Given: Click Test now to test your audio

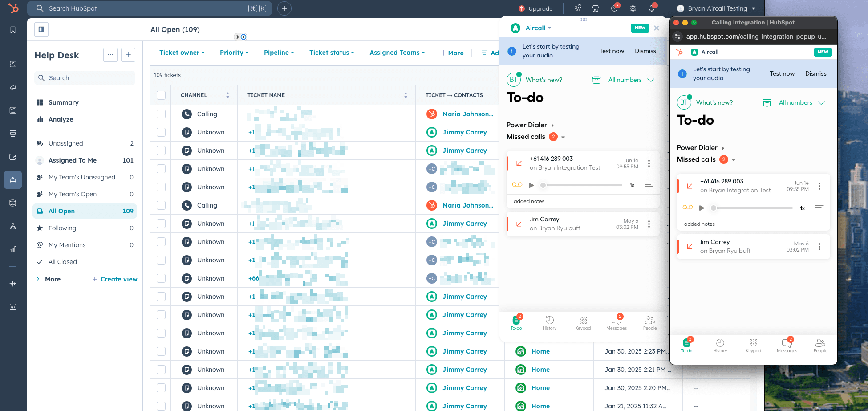Looking at the screenshot, I should tap(612, 51).
